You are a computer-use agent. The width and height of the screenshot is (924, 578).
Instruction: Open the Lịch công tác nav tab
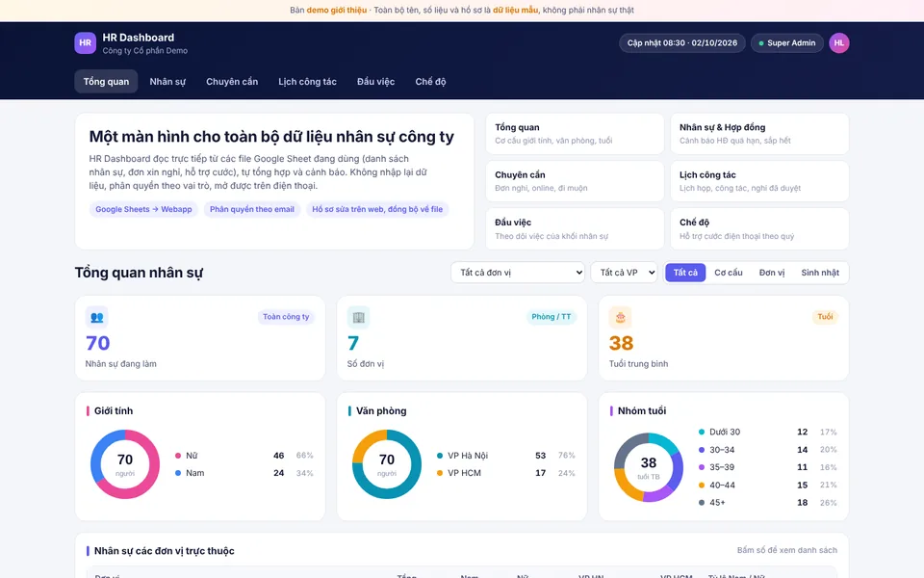tap(307, 81)
